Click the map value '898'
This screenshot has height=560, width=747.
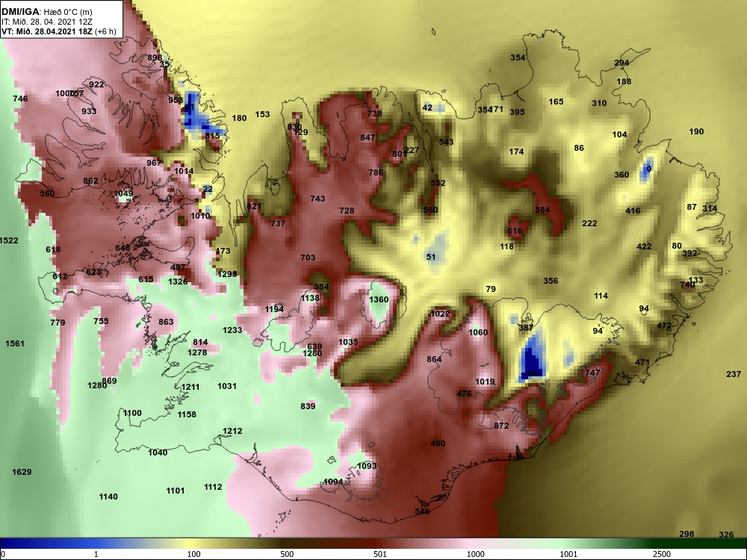[155, 57]
